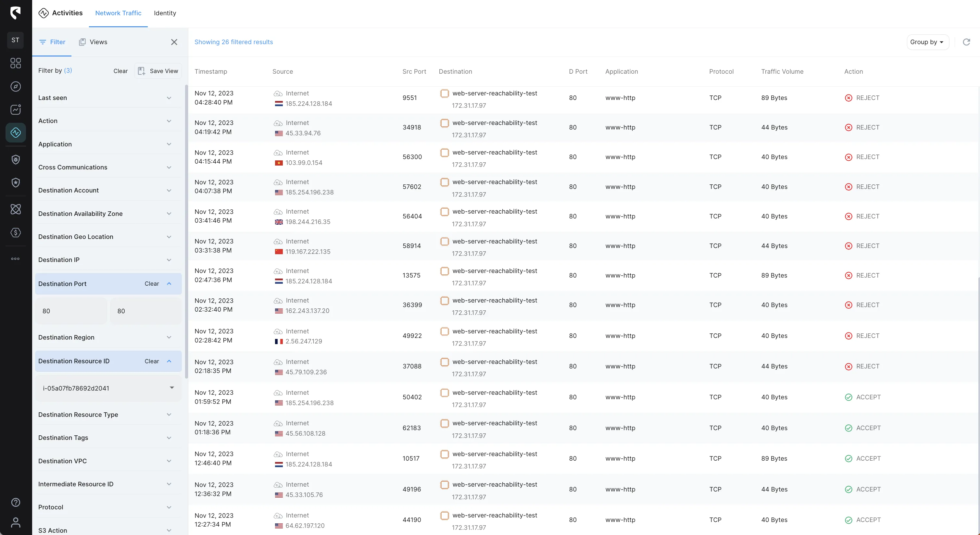Expand the Destination Region filter

pos(108,337)
